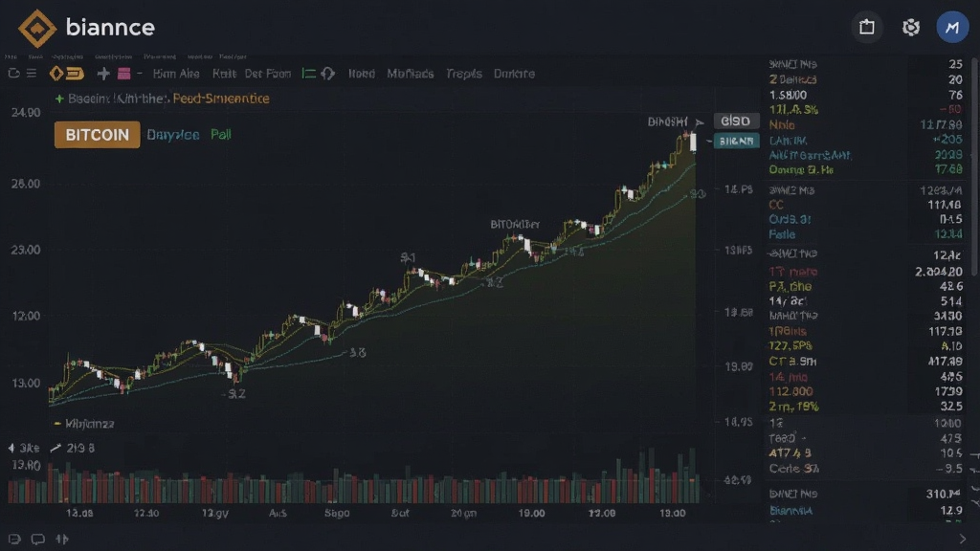Open the 'Itoed' toolbar menu item
Screen dimensions: 980x551
point(361,74)
